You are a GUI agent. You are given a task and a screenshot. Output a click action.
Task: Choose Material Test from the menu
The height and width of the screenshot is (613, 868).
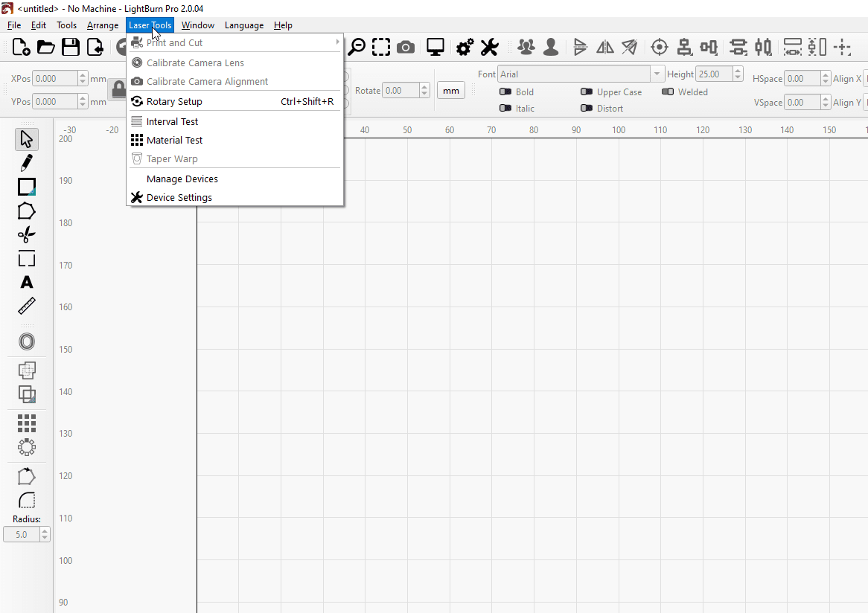(x=234, y=140)
